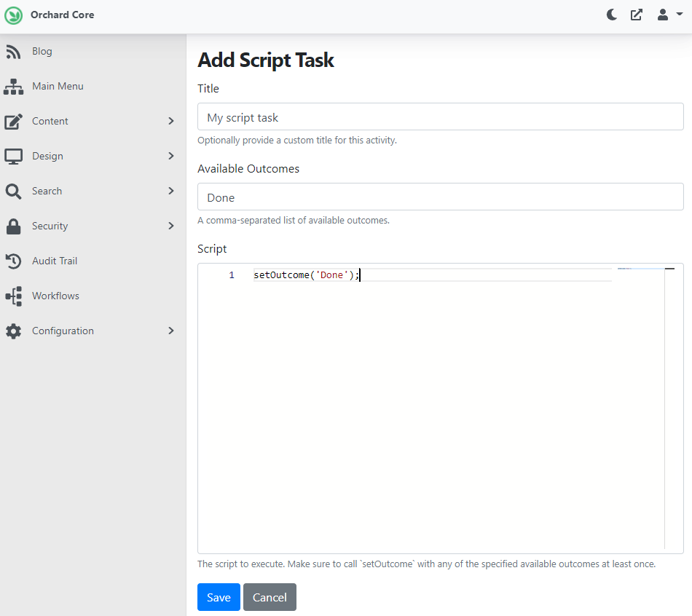
Task: Expand the Design menu chevron
Action: 171,156
